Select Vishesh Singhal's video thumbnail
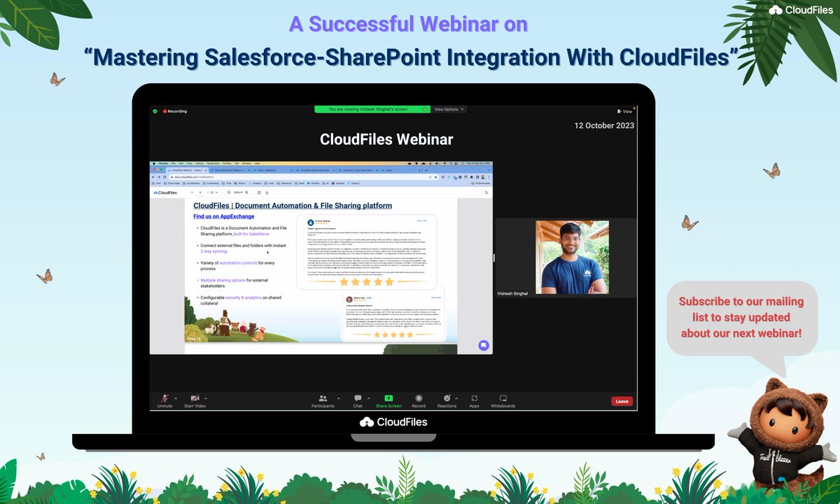Screen dimensions: 840x504 [572, 258]
